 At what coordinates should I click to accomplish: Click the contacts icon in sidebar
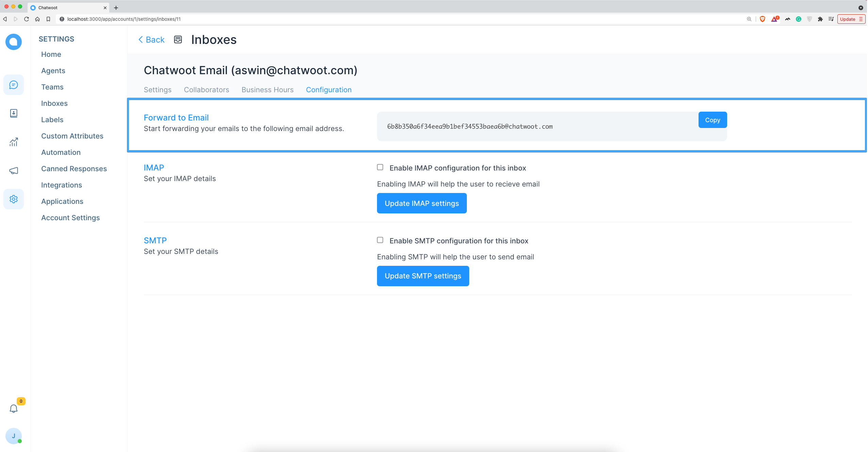pyautogui.click(x=13, y=113)
